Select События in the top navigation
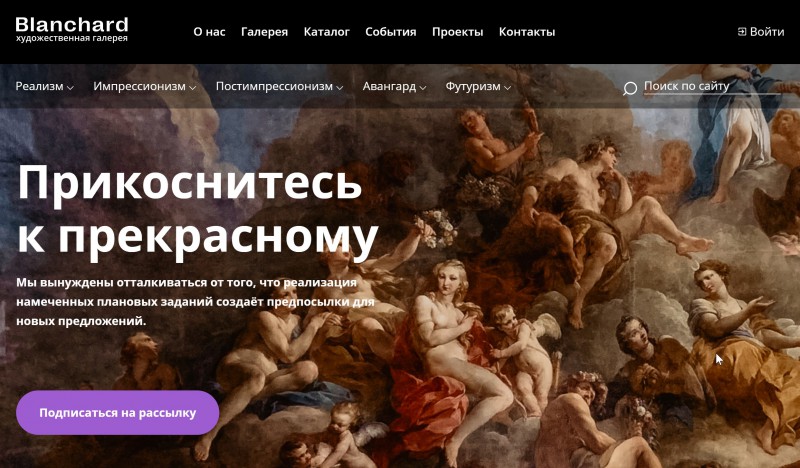Viewport: 800px width, 468px height. pyautogui.click(x=391, y=32)
